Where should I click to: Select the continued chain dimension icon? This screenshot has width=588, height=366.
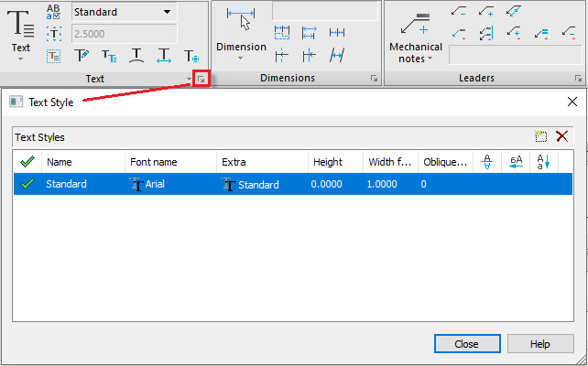coord(337,33)
